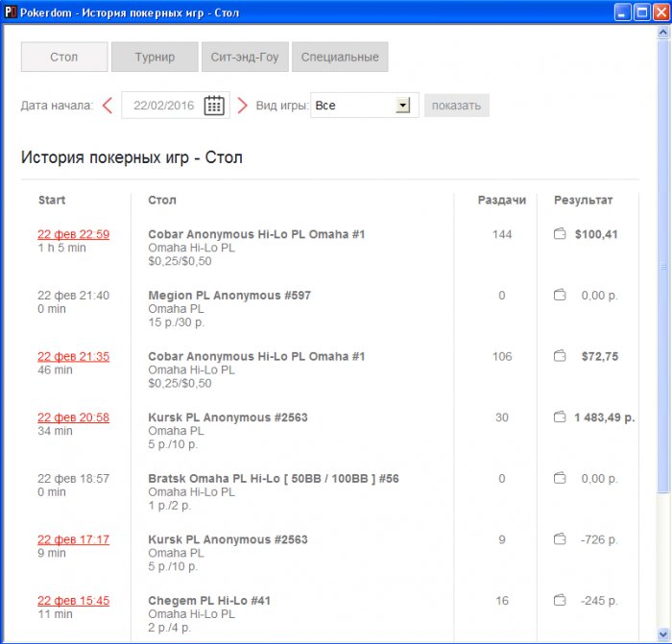Viewport: 672px width, 644px height.
Task: Click the 1 h 5 min duration
Action: click(x=61, y=248)
